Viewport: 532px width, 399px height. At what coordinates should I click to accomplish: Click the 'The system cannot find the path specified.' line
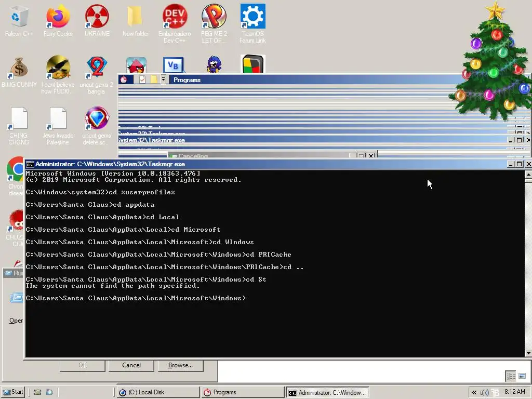(x=113, y=286)
